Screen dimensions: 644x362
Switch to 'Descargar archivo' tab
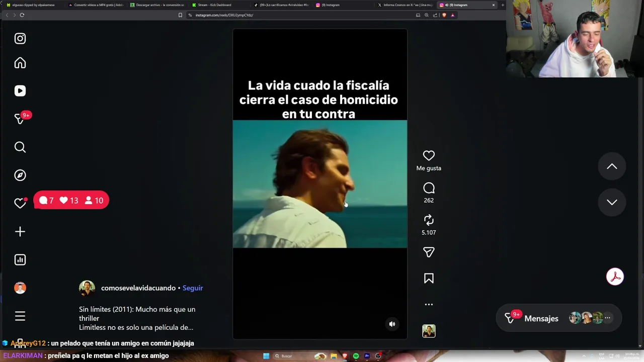[x=157, y=5]
